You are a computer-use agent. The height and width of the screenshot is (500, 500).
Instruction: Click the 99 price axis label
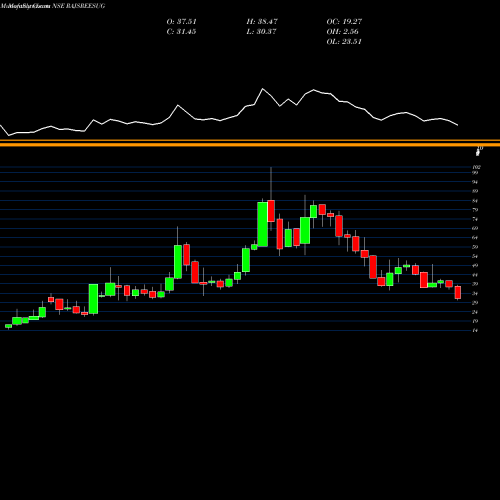tap(475, 173)
